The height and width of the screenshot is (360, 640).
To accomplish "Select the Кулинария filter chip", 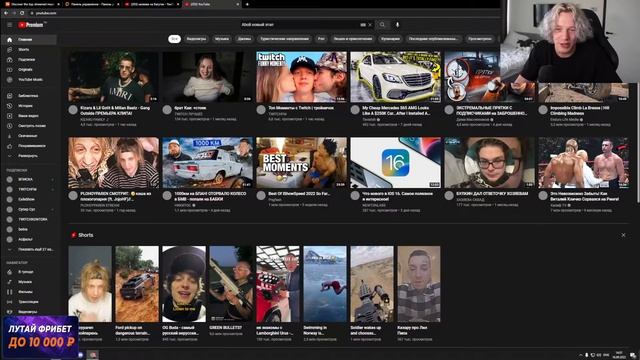I will click(x=390, y=39).
